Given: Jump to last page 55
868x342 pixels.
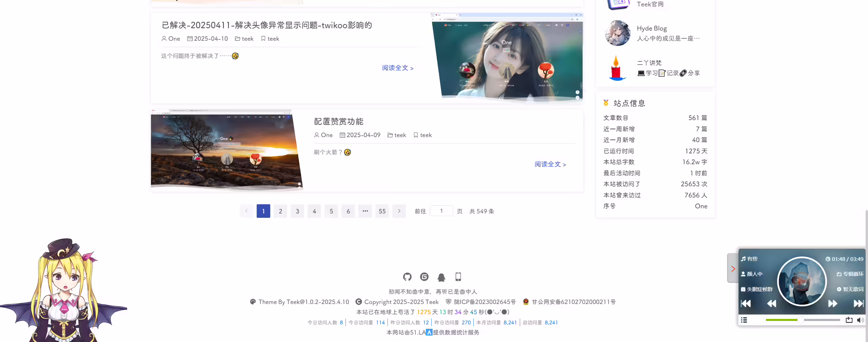Looking at the screenshot, I should pos(382,211).
